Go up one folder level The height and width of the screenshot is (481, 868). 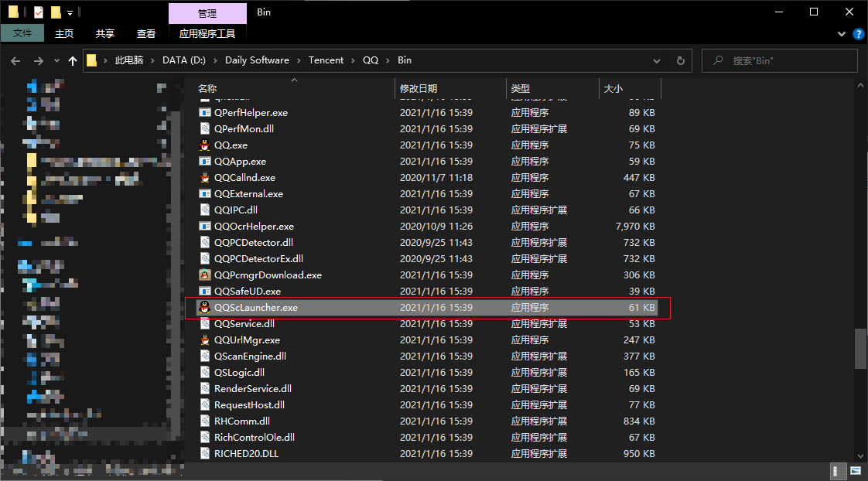(73, 61)
